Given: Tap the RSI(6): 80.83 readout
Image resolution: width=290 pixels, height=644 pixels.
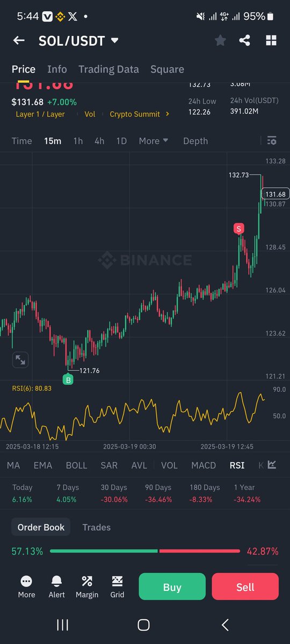Looking at the screenshot, I should (32, 388).
